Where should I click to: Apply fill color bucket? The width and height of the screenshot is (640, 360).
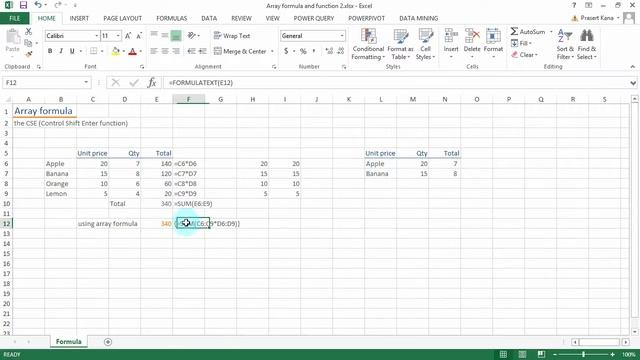click(116, 51)
